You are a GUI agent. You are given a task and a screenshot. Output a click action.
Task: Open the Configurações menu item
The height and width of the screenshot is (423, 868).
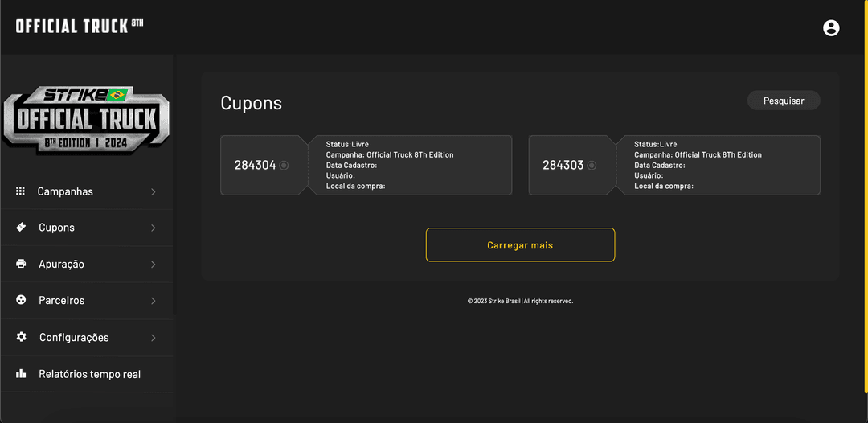pyautogui.click(x=87, y=337)
